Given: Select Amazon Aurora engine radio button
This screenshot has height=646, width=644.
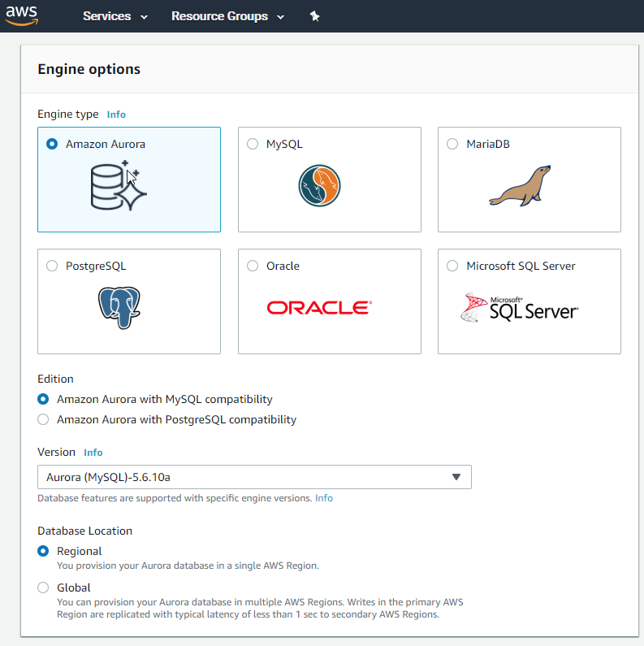Looking at the screenshot, I should (x=52, y=144).
